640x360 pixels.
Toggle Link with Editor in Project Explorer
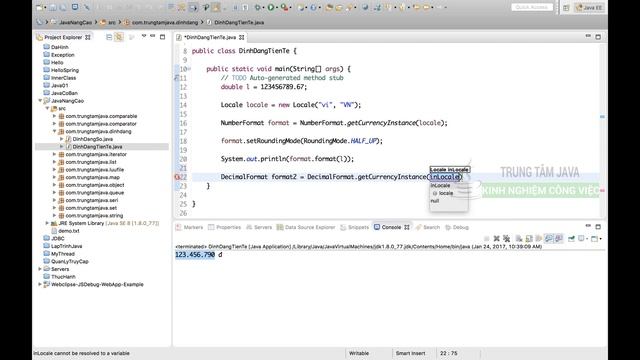tap(119, 37)
